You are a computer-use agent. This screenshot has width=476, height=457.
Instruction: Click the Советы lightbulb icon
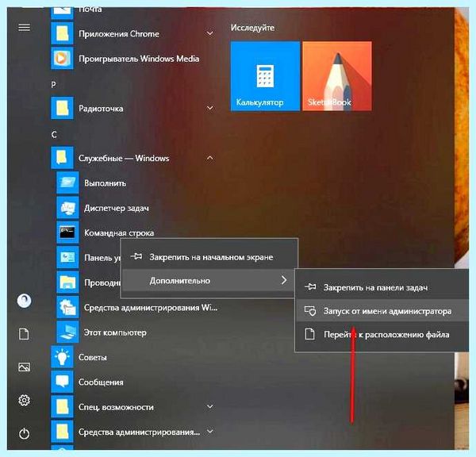tap(62, 357)
